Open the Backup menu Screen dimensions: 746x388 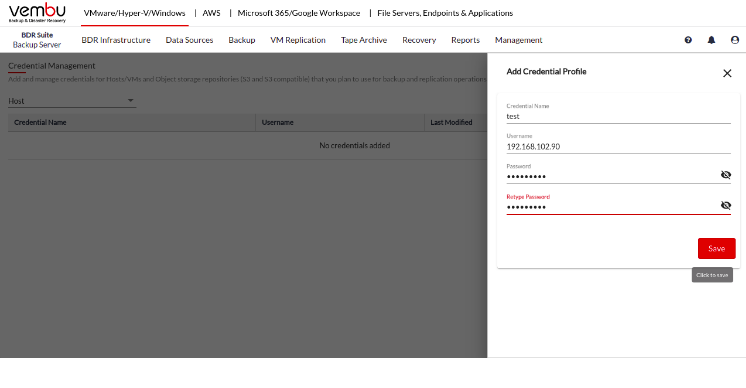(242, 40)
